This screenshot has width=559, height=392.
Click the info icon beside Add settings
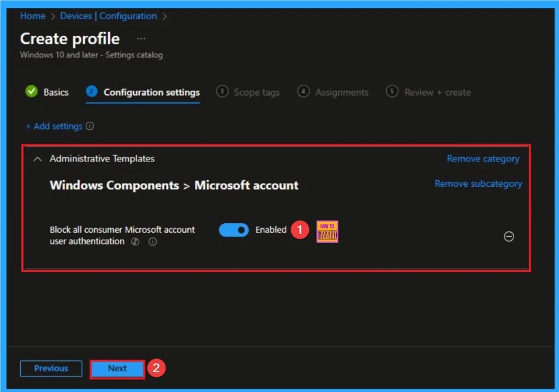tap(91, 126)
